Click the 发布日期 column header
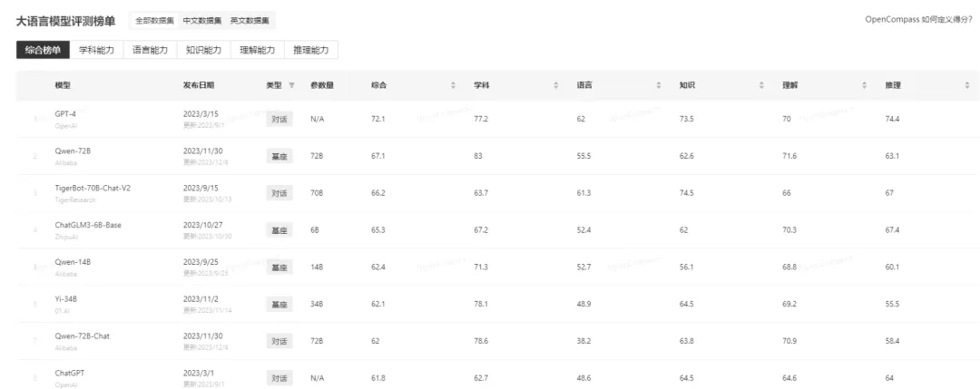Screen dimensions: 980x389 coord(198,85)
